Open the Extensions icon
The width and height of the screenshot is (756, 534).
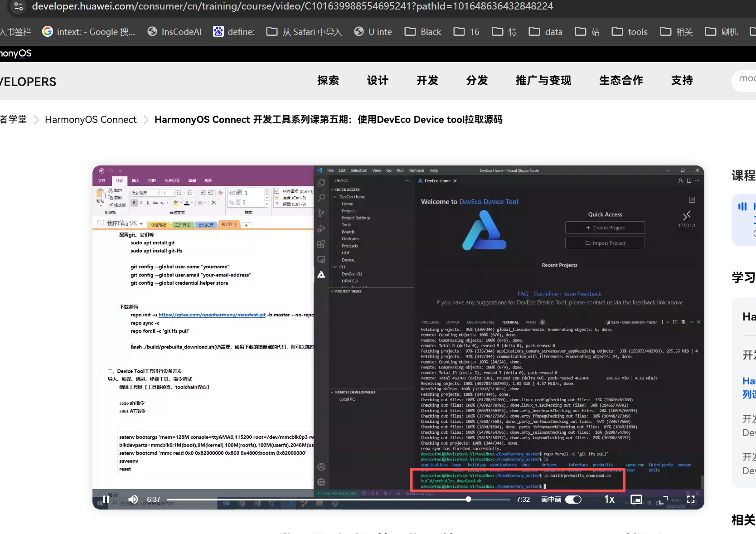coord(321,244)
